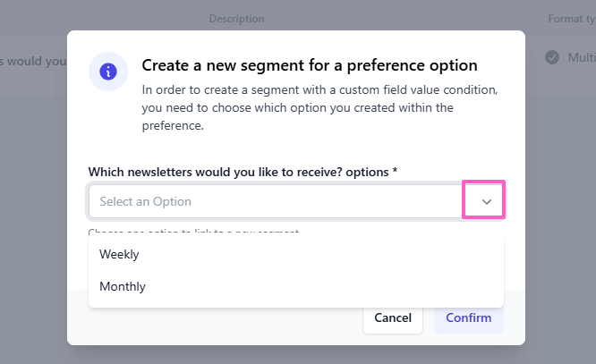Choose Weekly from the dropdown list
596x364 pixels.
119,254
